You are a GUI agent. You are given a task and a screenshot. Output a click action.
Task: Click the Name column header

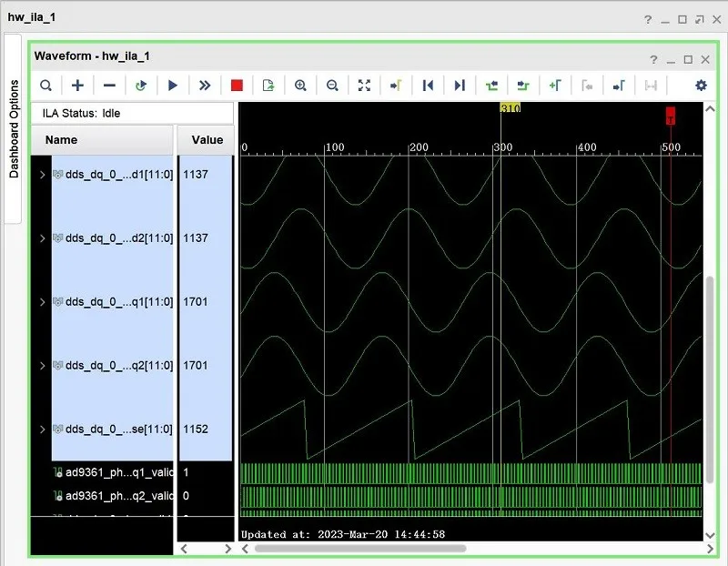(102, 140)
